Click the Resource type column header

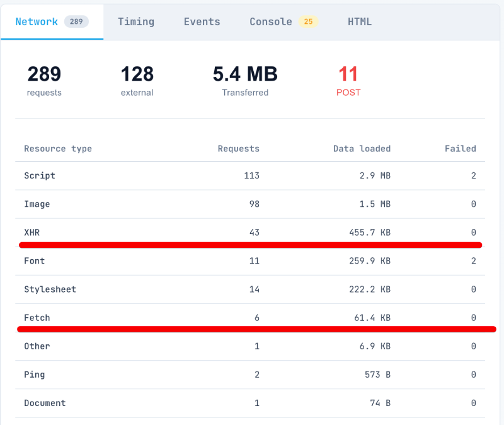(58, 149)
